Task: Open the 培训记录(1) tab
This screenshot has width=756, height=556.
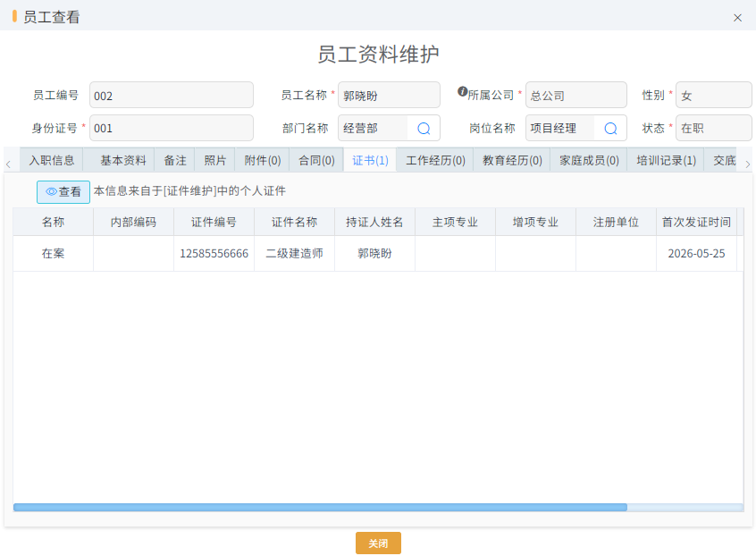Action: click(x=666, y=160)
